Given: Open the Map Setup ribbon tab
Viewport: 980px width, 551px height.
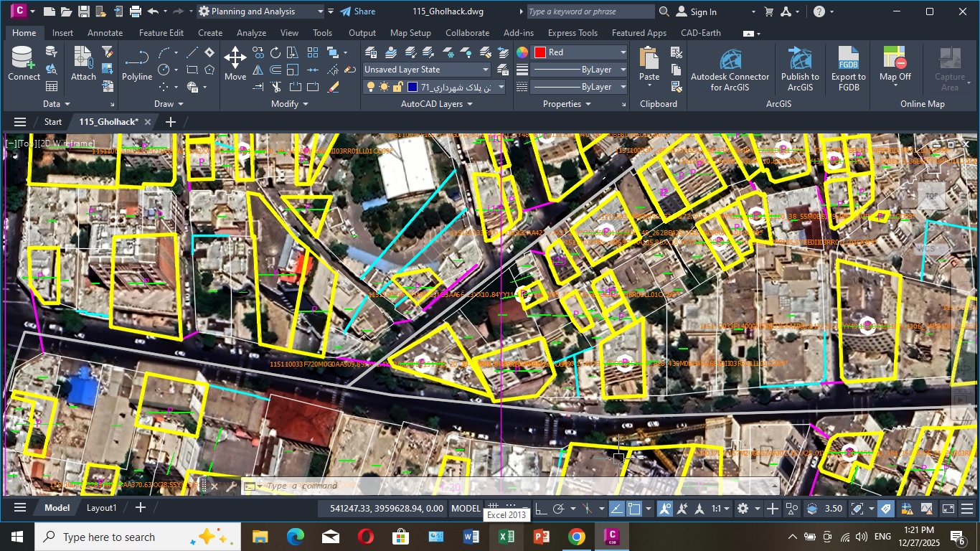Looking at the screenshot, I should (410, 33).
